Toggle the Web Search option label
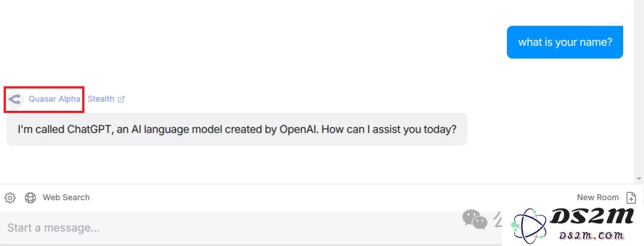This screenshot has width=644, height=246. pos(66,198)
